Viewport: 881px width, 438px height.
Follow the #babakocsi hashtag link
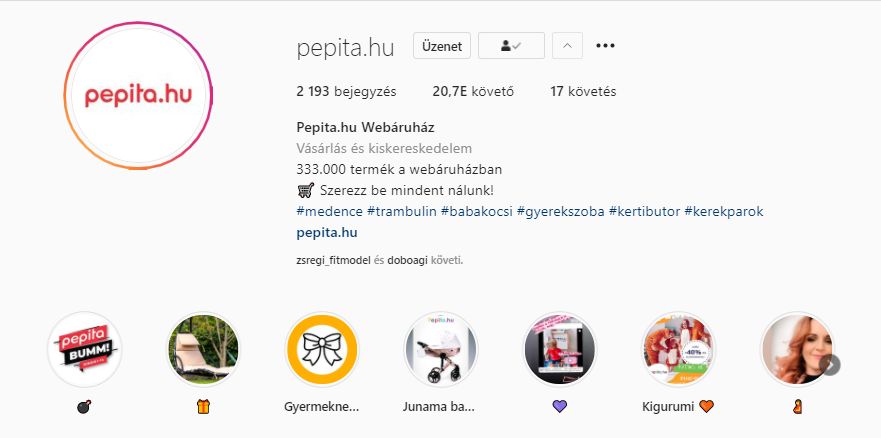tap(477, 212)
